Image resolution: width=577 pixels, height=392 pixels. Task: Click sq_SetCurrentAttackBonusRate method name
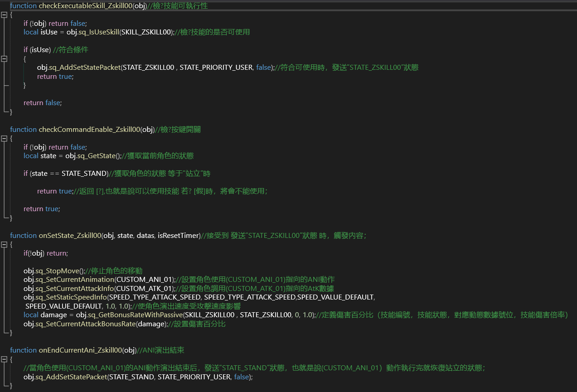coord(83,324)
